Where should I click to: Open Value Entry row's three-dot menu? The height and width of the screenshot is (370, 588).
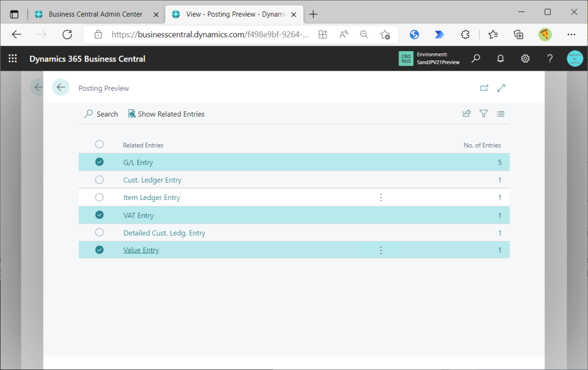click(381, 250)
